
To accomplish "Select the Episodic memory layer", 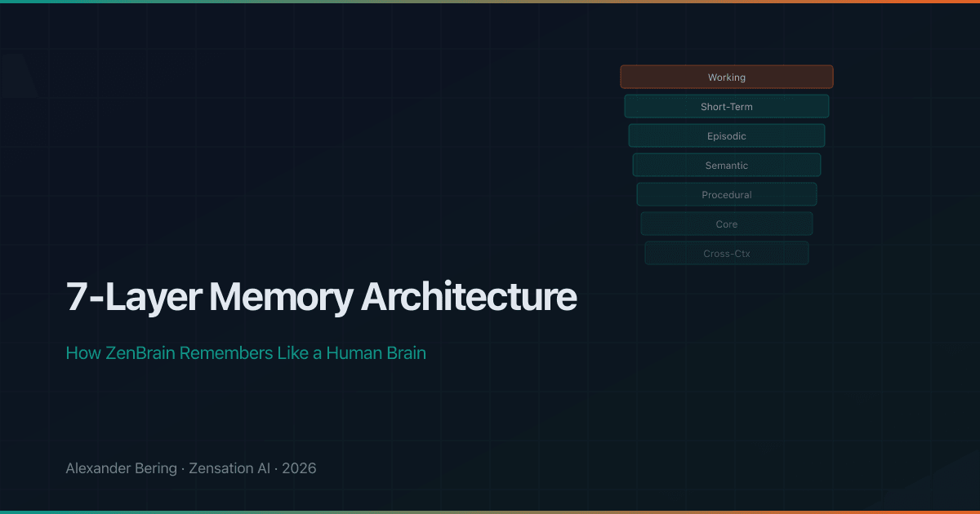I will click(727, 135).
